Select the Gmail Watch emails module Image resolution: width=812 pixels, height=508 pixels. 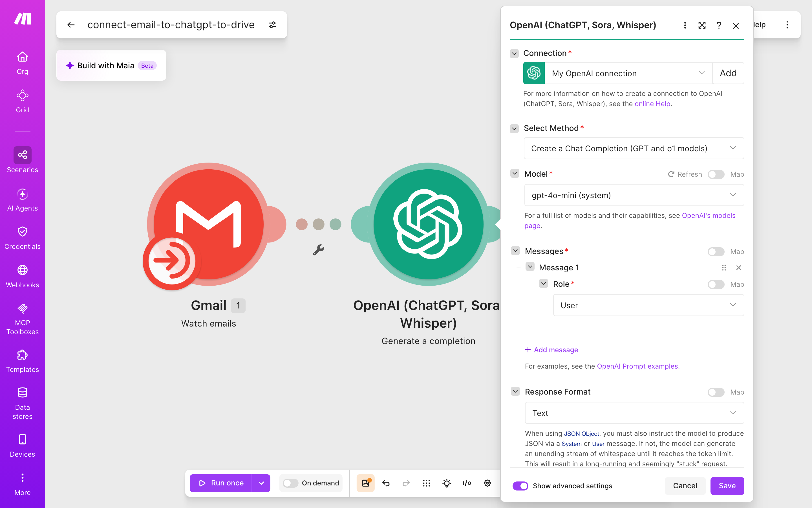(x=209, y=224)
